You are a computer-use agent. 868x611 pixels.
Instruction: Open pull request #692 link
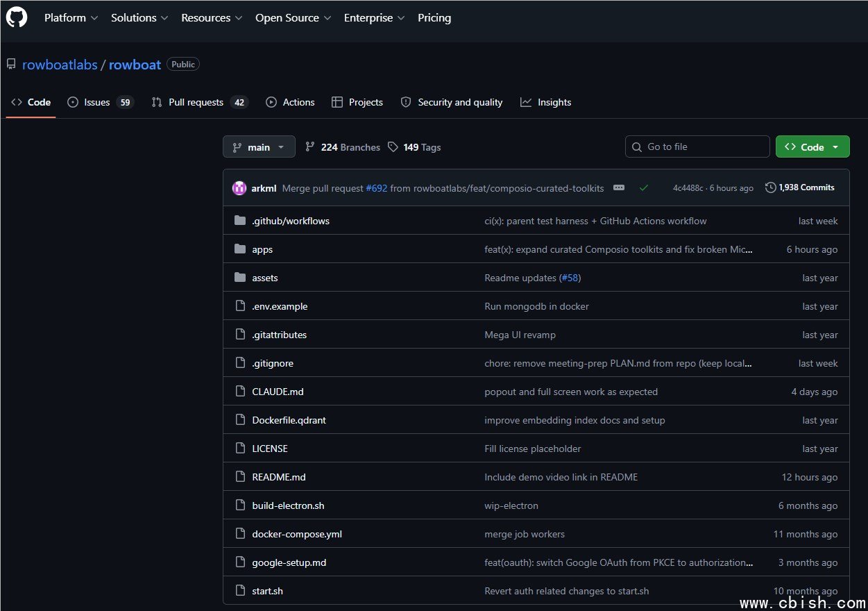(377, 188)
